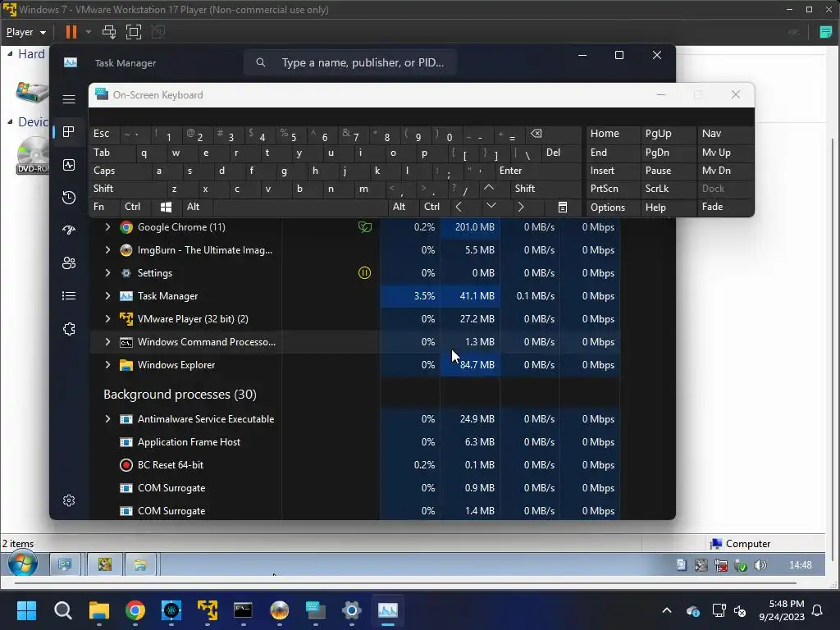Click the Windows 7 Start orb

[23, 564]
